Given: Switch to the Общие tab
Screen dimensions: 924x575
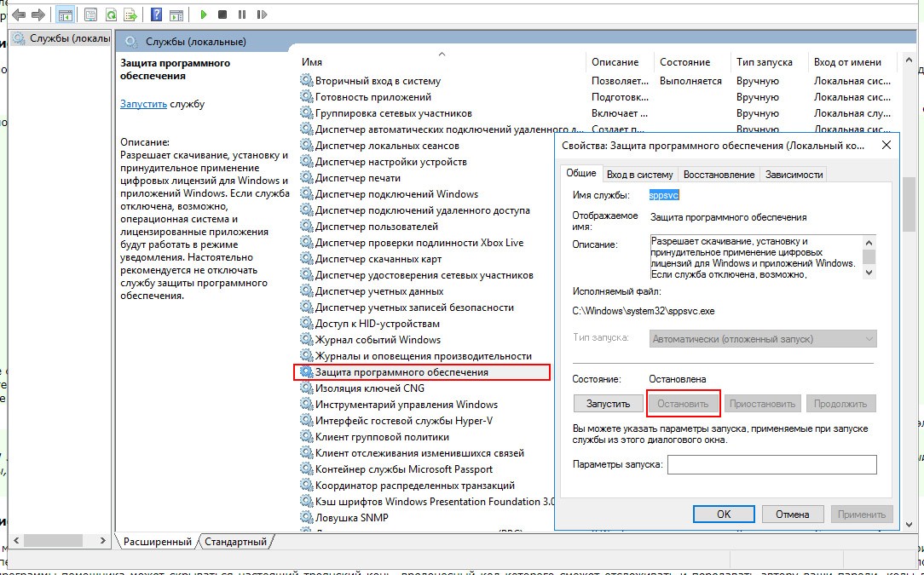Looking at the screenshot, I should coord(581,173).
